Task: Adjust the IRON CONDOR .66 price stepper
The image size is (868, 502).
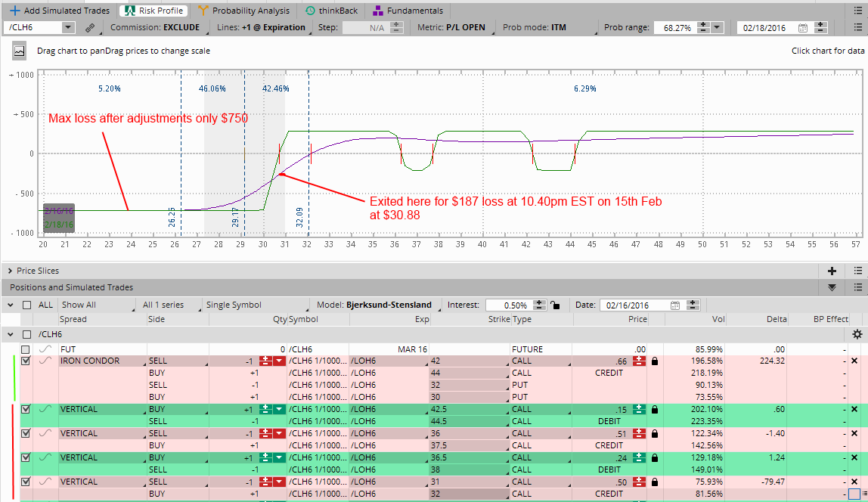Action: pyautogui.click(x=639, y=361)
